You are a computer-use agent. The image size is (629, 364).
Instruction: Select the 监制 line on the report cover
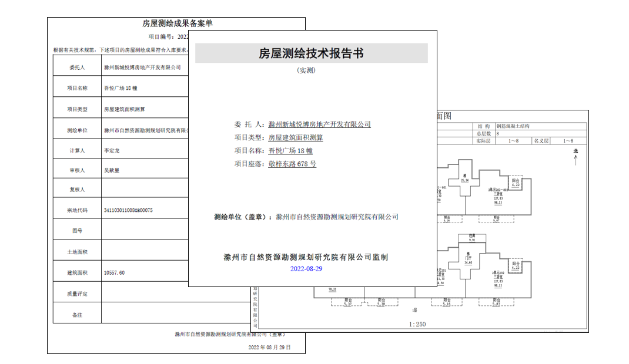click(306, 258)
